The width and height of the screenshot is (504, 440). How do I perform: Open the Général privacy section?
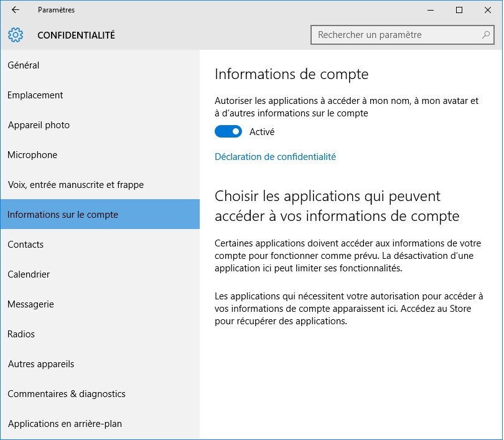pyautogui.click(x=100, y=65)
